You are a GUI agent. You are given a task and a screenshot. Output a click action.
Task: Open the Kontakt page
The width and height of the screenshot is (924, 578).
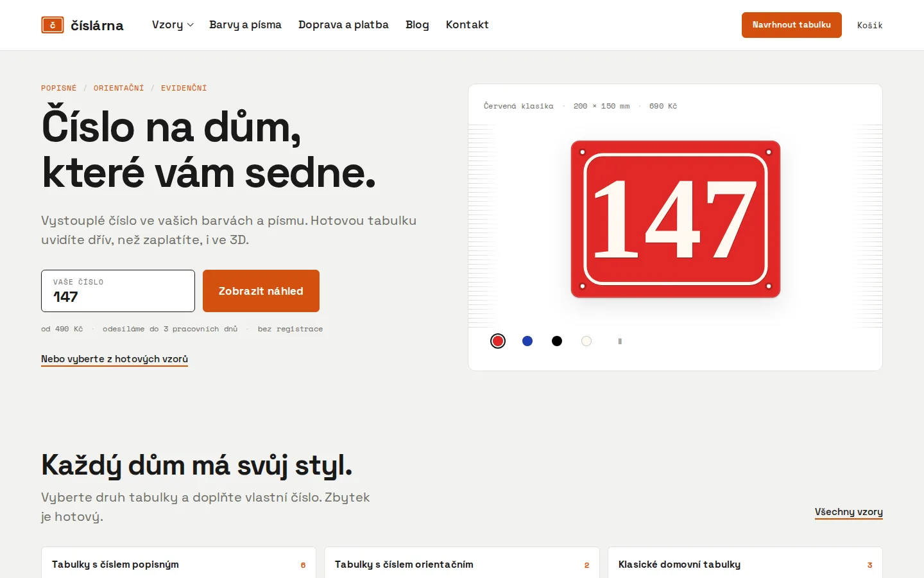pos(467,24)
